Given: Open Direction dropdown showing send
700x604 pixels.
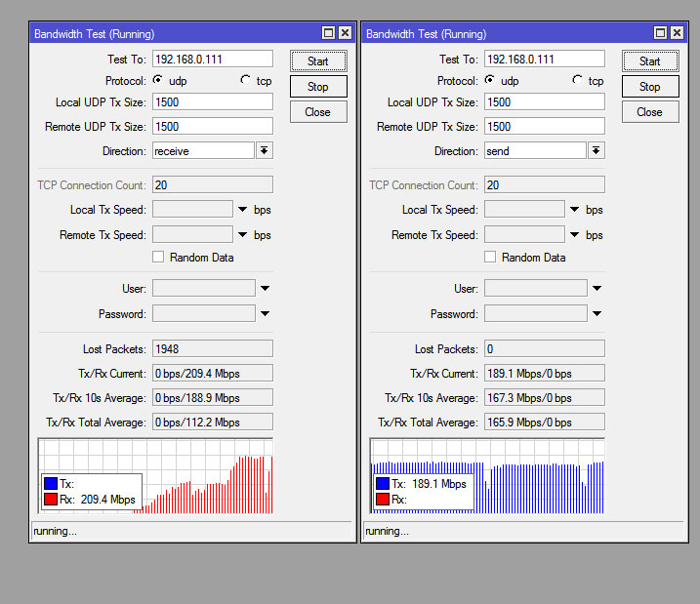Looking at the screenshot, I should pyautogui.click(x=597, y=151).
